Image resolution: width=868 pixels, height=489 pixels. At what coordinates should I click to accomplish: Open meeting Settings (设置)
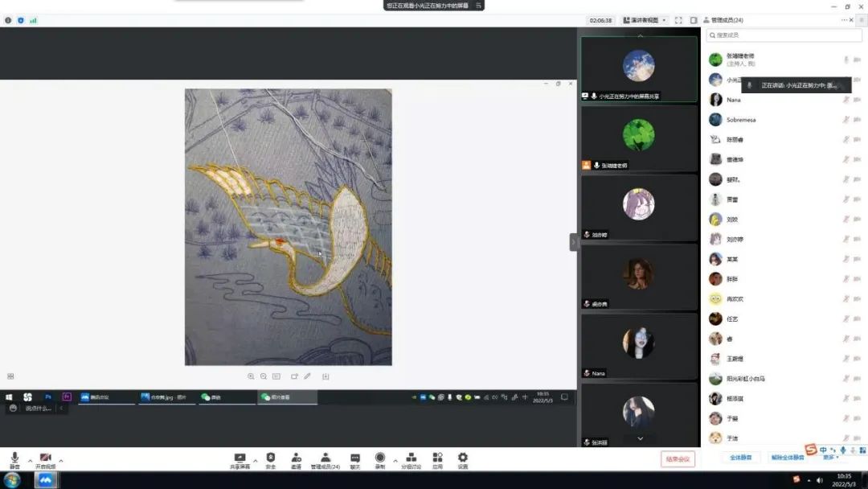click(463, 460)
